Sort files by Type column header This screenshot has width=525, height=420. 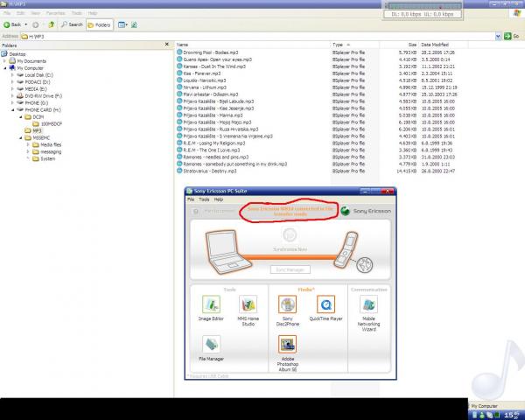355,45
